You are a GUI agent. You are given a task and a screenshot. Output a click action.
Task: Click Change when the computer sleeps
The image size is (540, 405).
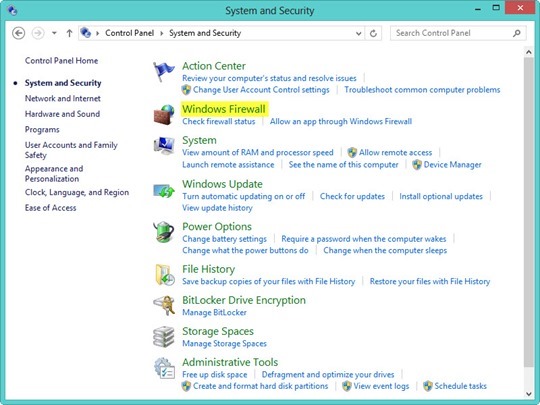coord(385,250)
